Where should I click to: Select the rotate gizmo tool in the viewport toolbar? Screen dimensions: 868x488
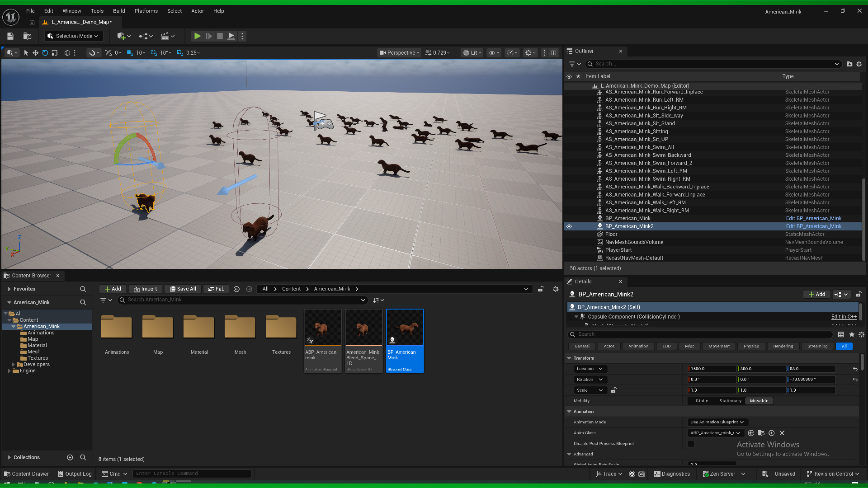click(x=45, y=53)
